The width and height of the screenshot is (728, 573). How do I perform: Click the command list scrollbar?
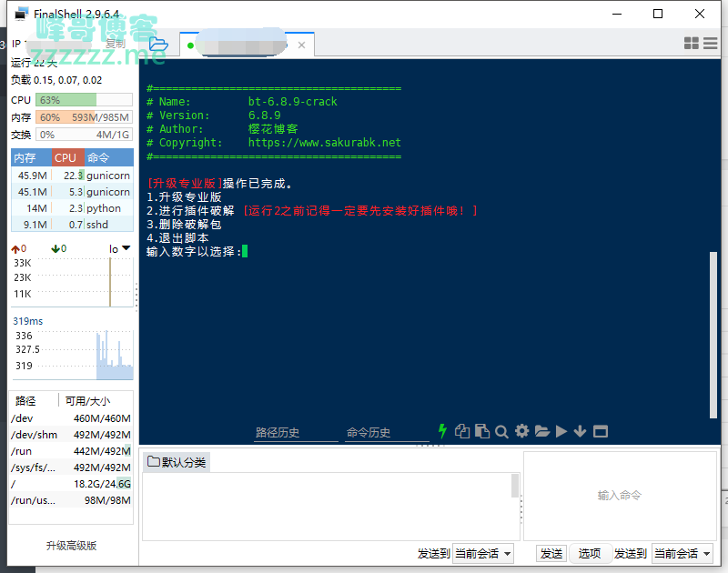click(515, 486)
